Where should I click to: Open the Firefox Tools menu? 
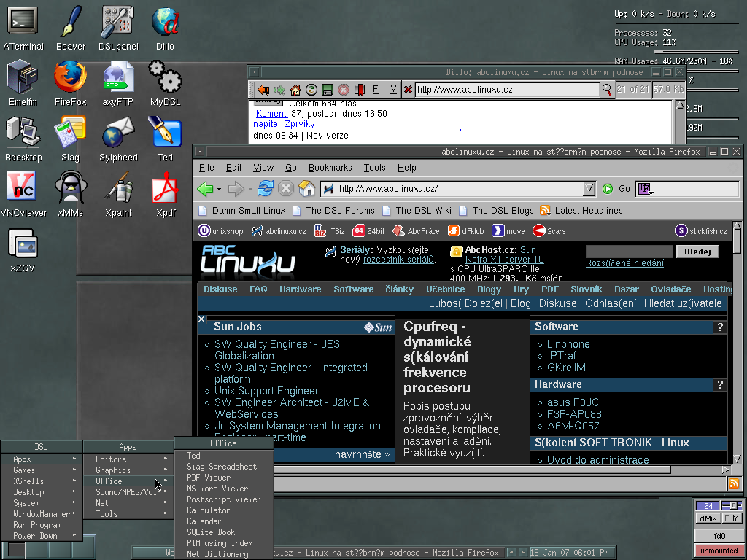point(374,168)
